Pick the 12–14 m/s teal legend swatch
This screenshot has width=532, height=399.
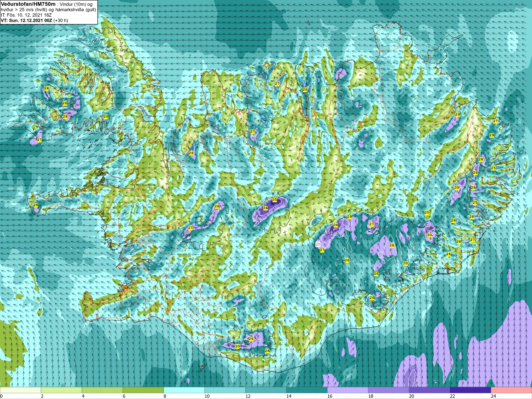[x=266, y=390]
